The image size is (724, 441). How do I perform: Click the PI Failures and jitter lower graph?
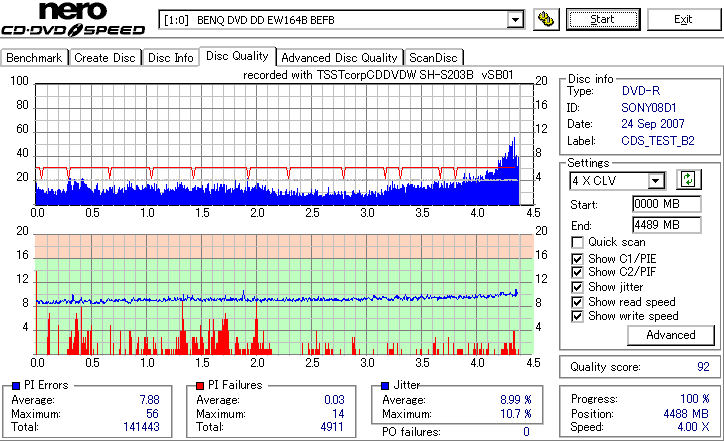pyautogui.click(x=284, y=294)
